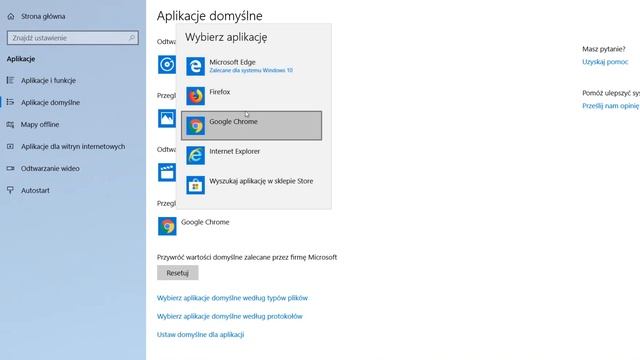The width and height of the screenshot is (640, 360).
Task: Click the Aplikacje domyślne sidebar label
Action: [x=51, y=102]
